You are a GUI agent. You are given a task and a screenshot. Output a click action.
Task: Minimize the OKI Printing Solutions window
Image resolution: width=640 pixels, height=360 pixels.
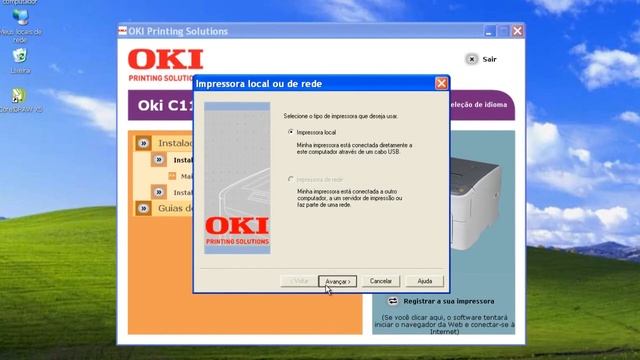(489, 31)
